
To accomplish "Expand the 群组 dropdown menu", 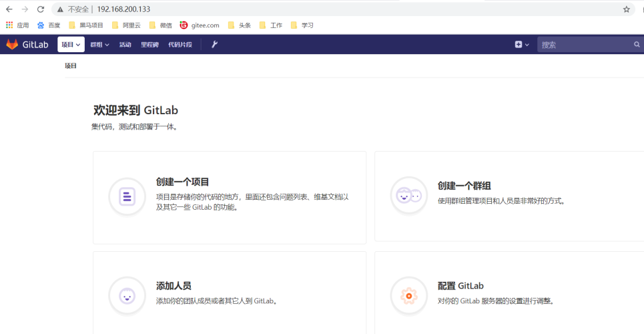I will (100, 45).
